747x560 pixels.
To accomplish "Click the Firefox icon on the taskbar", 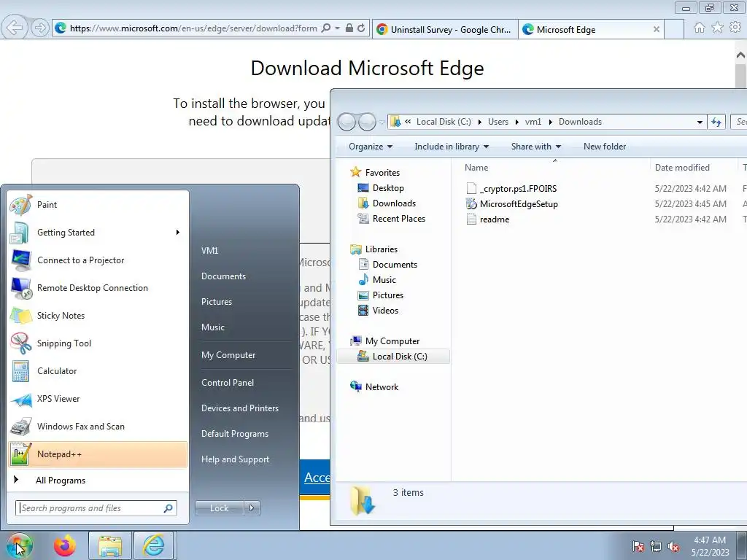I will (x=65, y=545).
